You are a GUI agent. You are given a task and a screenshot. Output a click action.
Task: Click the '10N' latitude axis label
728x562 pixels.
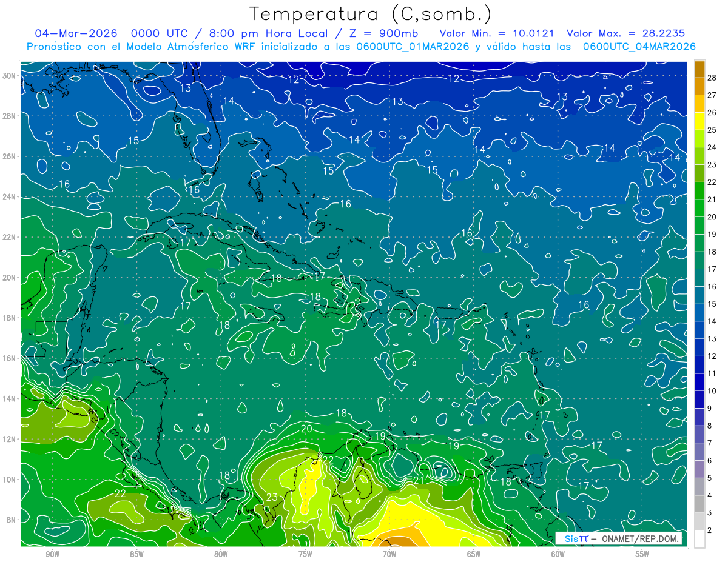tap(9, 480)
